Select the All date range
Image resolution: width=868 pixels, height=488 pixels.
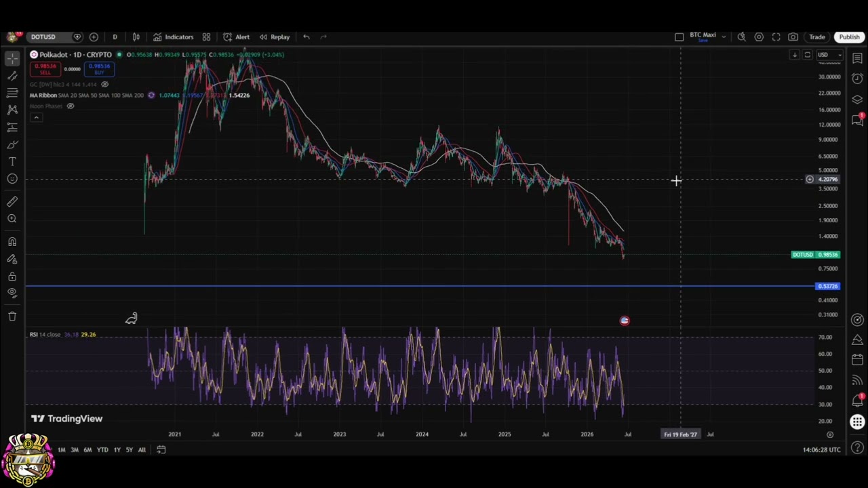pos(142,449)
